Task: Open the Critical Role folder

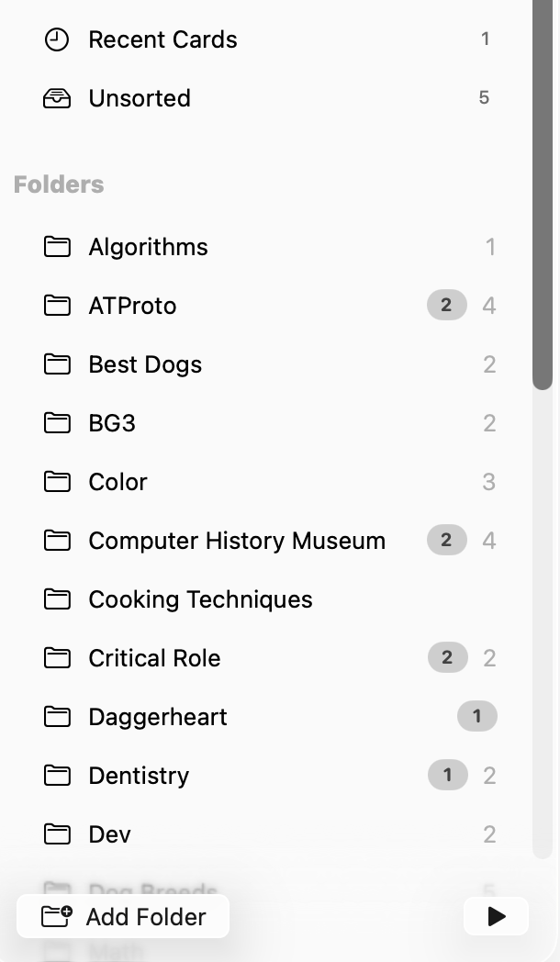Action: (154, 658)
